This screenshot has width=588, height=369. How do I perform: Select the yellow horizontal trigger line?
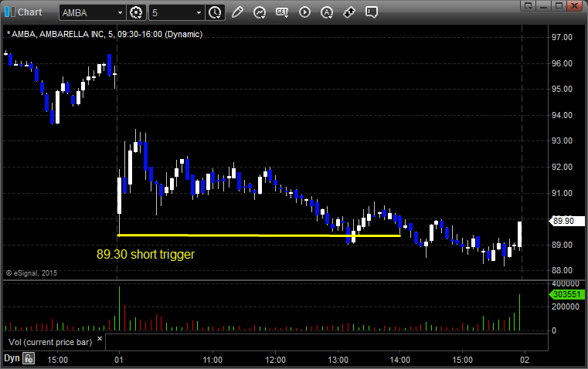[259, 235]
